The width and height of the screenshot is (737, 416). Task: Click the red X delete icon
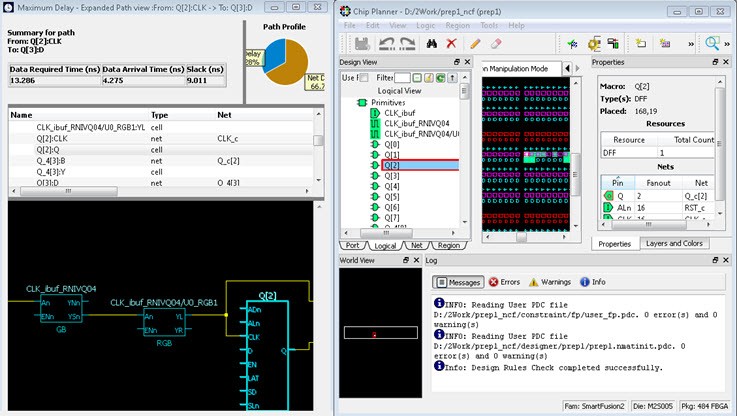pyautogui.click(x=452, y=44)
